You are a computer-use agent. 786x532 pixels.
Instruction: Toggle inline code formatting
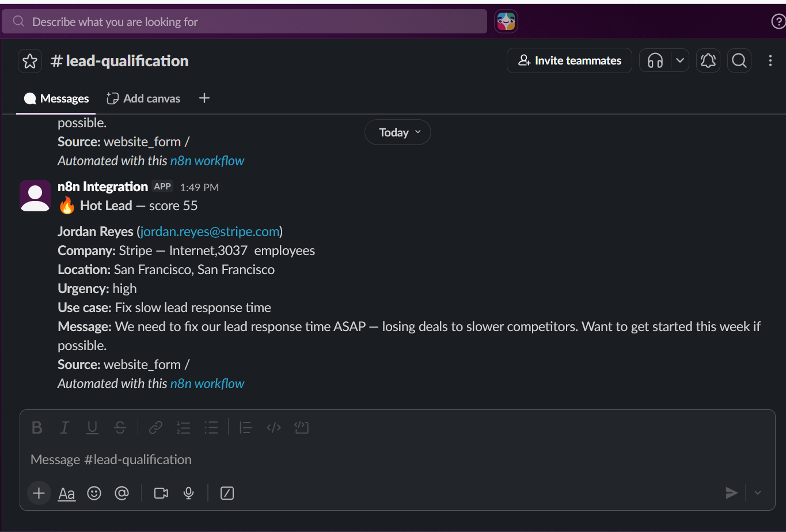click(274, 428)
